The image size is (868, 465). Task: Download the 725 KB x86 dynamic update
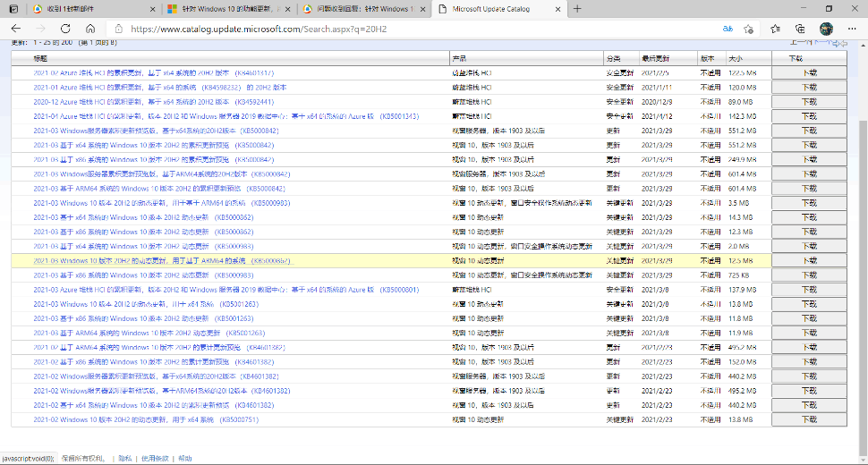coord(809,275)
